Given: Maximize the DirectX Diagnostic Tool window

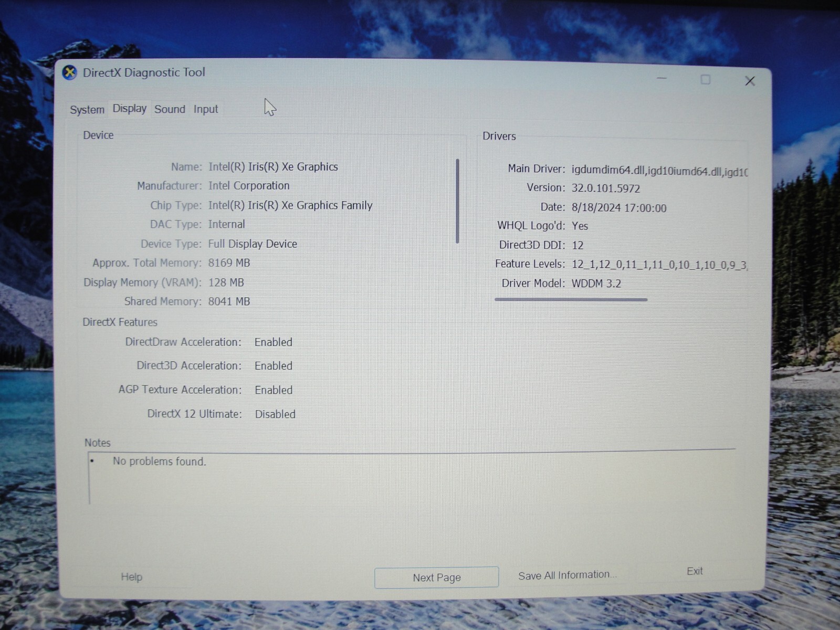Looking at the screenshot, I should click(706, 79).
